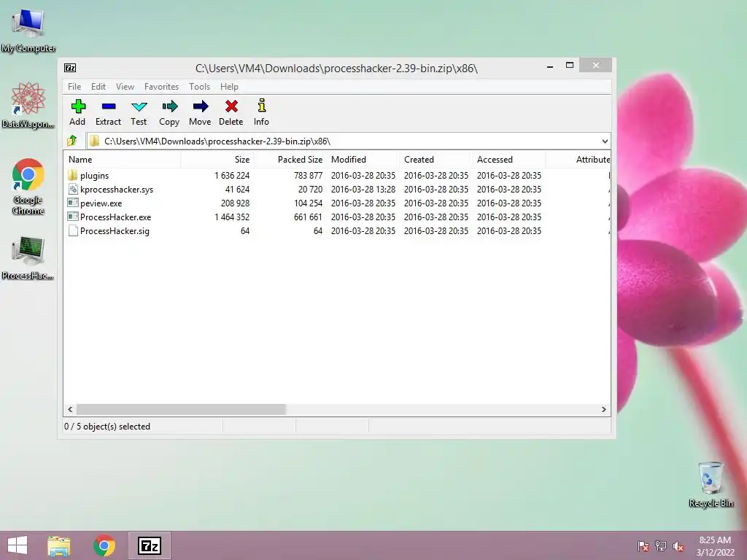Go up one folder level icon
The image size is (747, 560).
pos(72,141)
